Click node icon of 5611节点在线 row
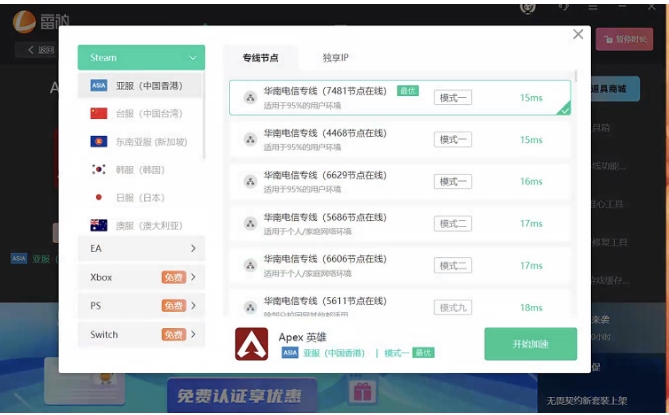Screen dimensions: 669x415 point(250,307)
